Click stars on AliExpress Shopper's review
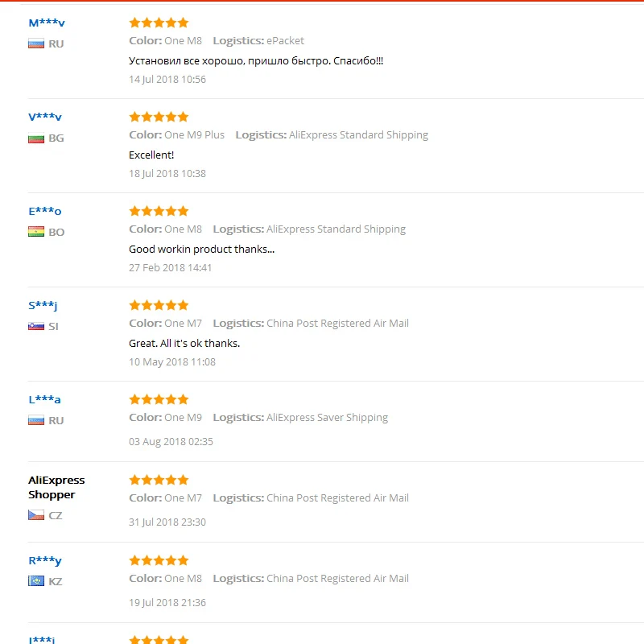 159,480
